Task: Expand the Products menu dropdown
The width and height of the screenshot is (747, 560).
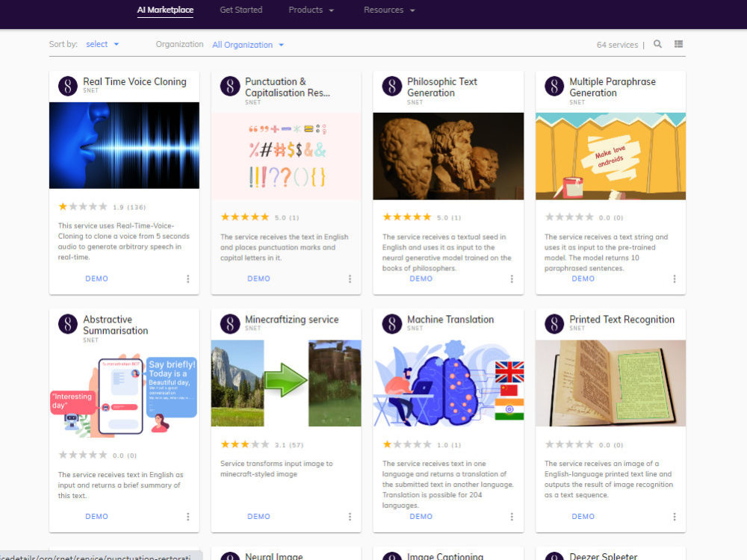Action: 311,10
